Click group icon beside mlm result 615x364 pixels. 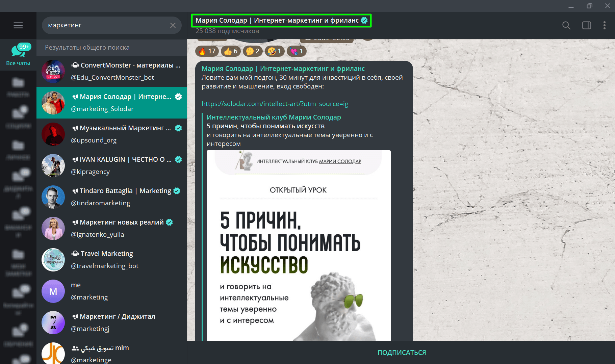pyautogui.click(x=75, y=348)
